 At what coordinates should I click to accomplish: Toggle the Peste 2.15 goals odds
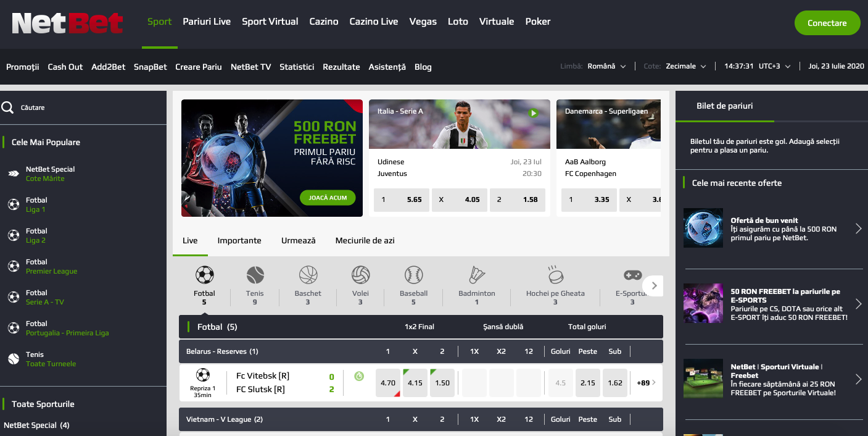click(588, 383)
